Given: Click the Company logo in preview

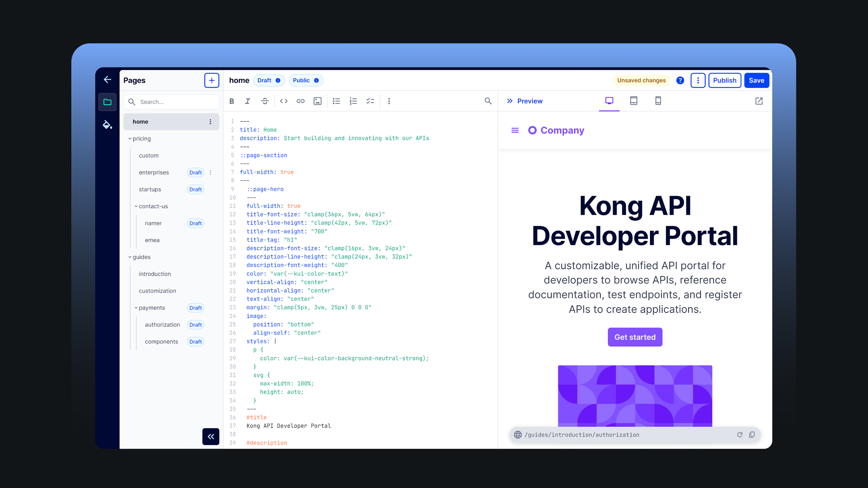Looking at the screenshot, I should [x=556, y=130].
